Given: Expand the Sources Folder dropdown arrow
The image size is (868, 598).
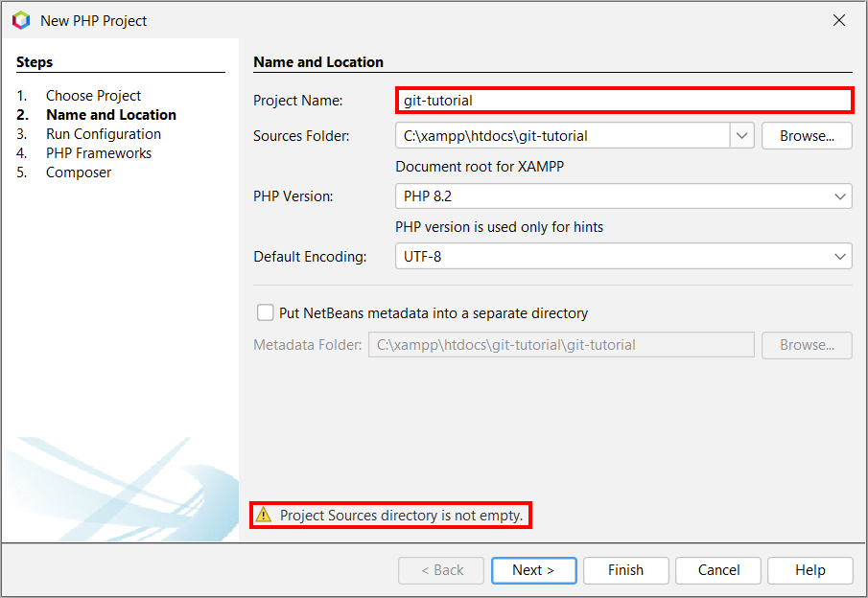Looking at the screenshot, I should 742,136.
